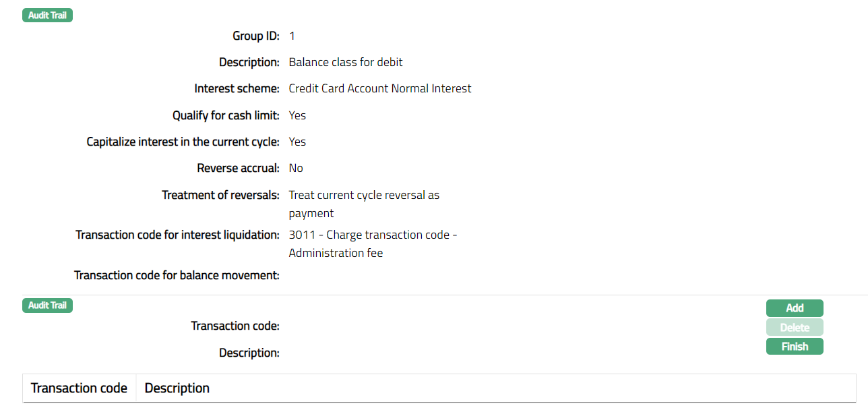Image resolution: width=868 pixels, height=410 pixels.
Task: Select 'Credit Card Account Normal Interest' value
Action: click(x=380, y=88)
